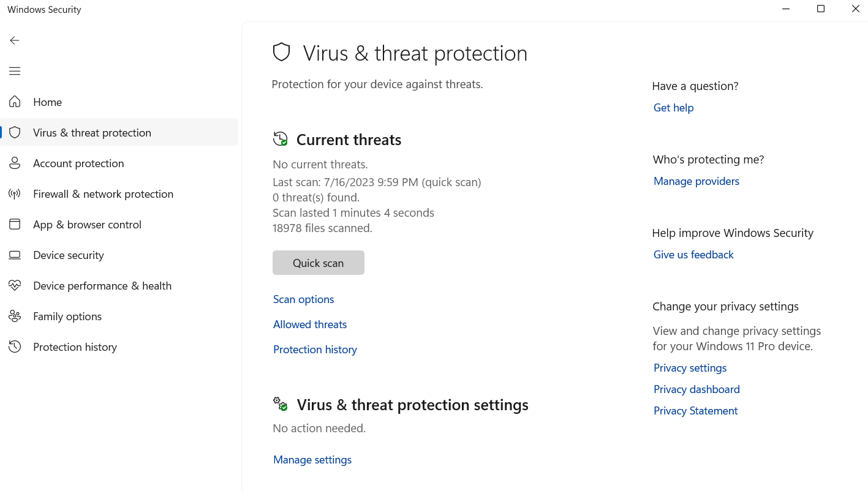
Task: Open Manage settings link
Action: (x=312, y=460)
